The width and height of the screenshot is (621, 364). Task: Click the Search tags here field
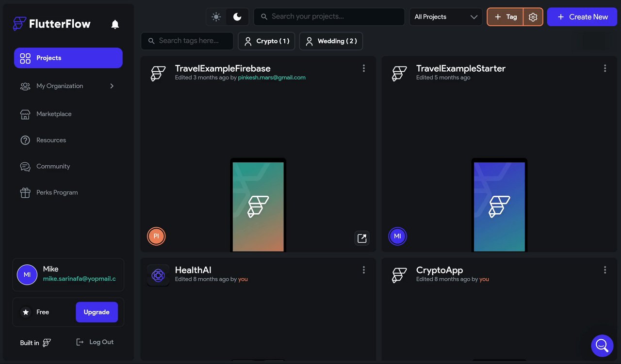click(x=187, y=41)
